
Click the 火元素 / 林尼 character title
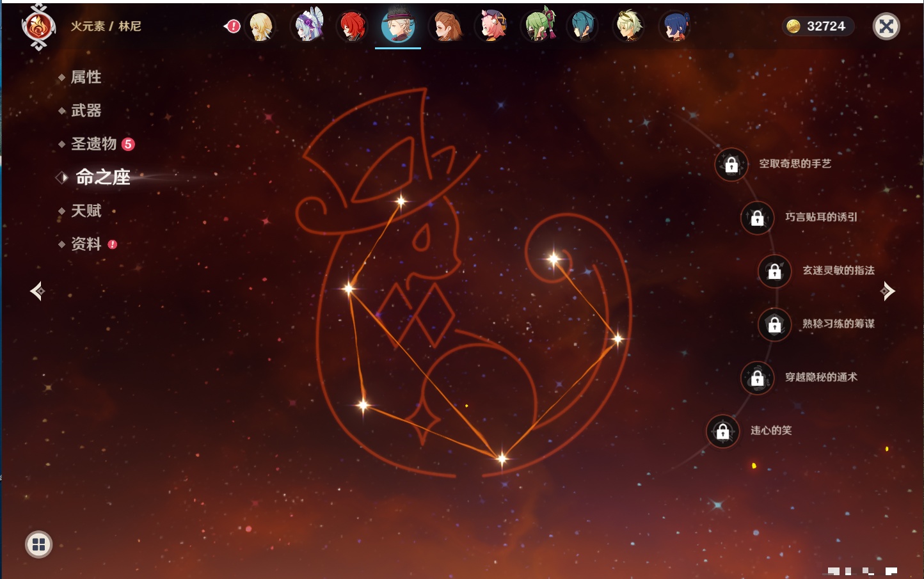[x=106, y=26]
